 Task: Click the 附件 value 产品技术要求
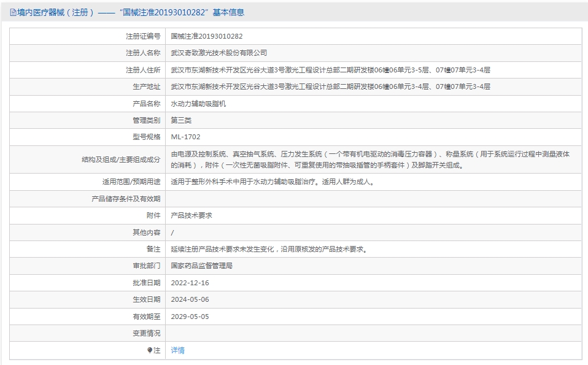191,215
